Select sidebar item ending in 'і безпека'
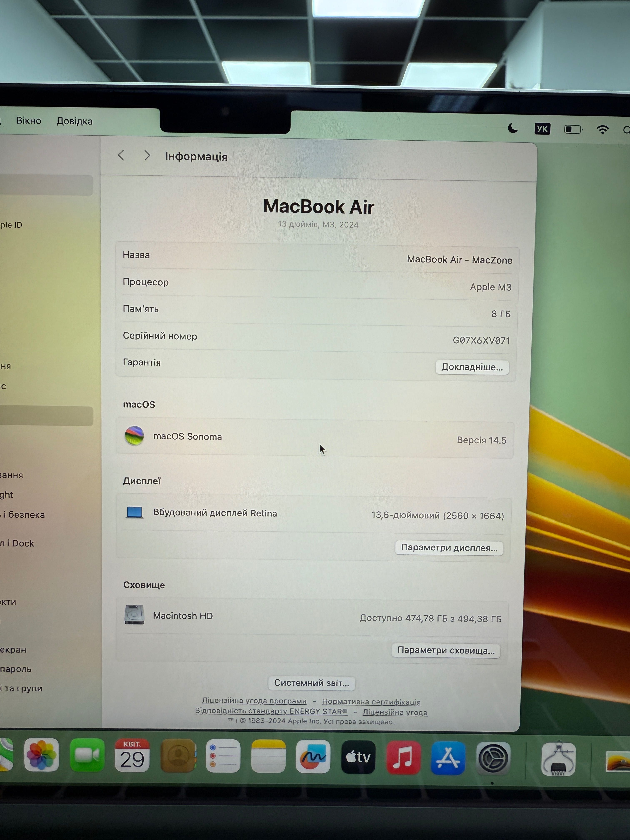The image size is (630, 840). point(23,515)
